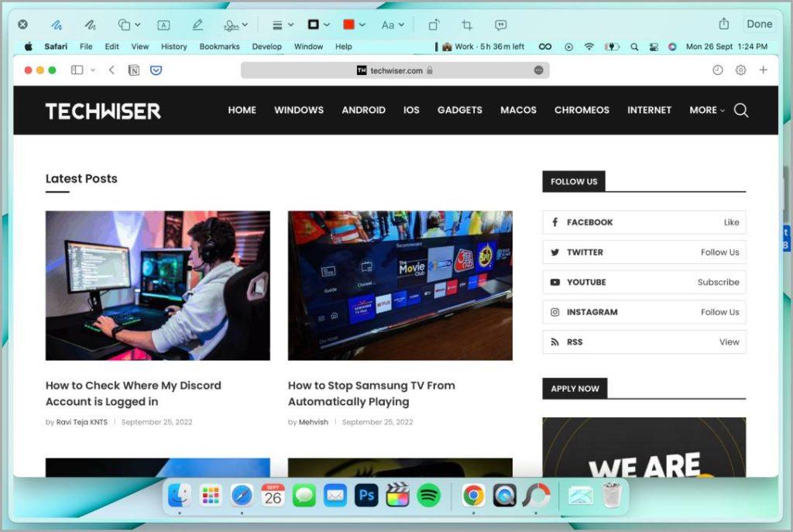793x532 pixels.
Task: Open the History menu
Action: [174, 46]
